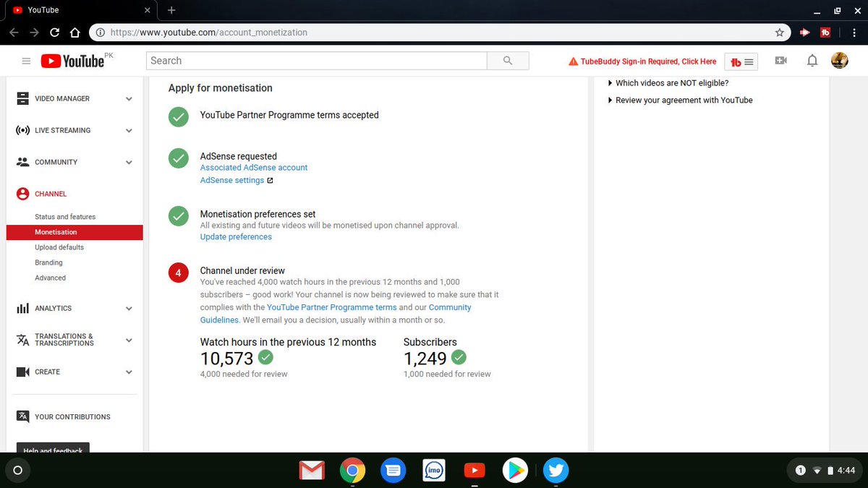Click Update preferences link

tap(236, 237)
